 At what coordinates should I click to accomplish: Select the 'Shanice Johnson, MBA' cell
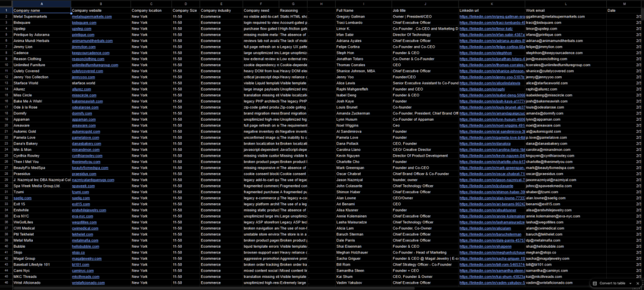[364, 71]
